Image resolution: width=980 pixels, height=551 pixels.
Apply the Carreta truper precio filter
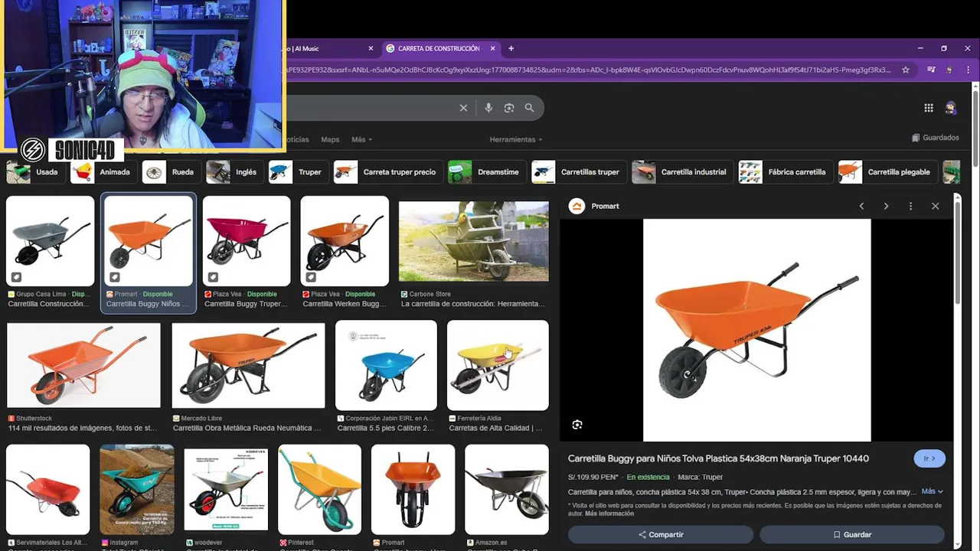(388, 172)
